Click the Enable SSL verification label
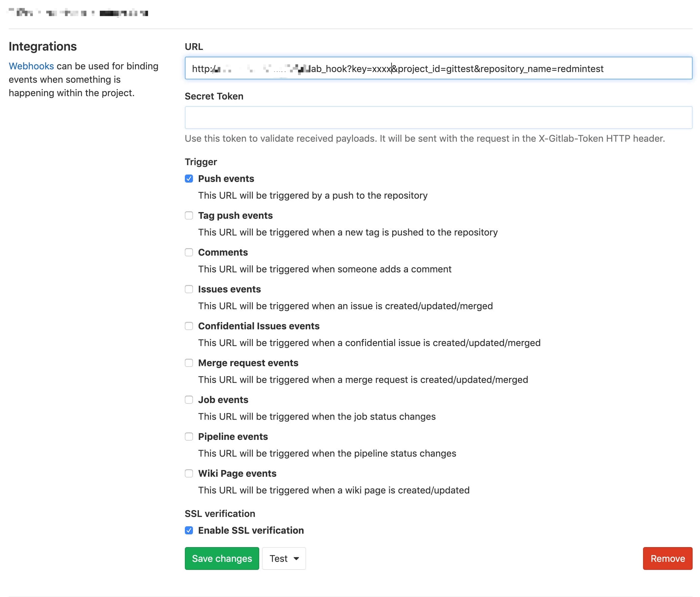Viewport: 700px width, 597px height. click(251, 530)
